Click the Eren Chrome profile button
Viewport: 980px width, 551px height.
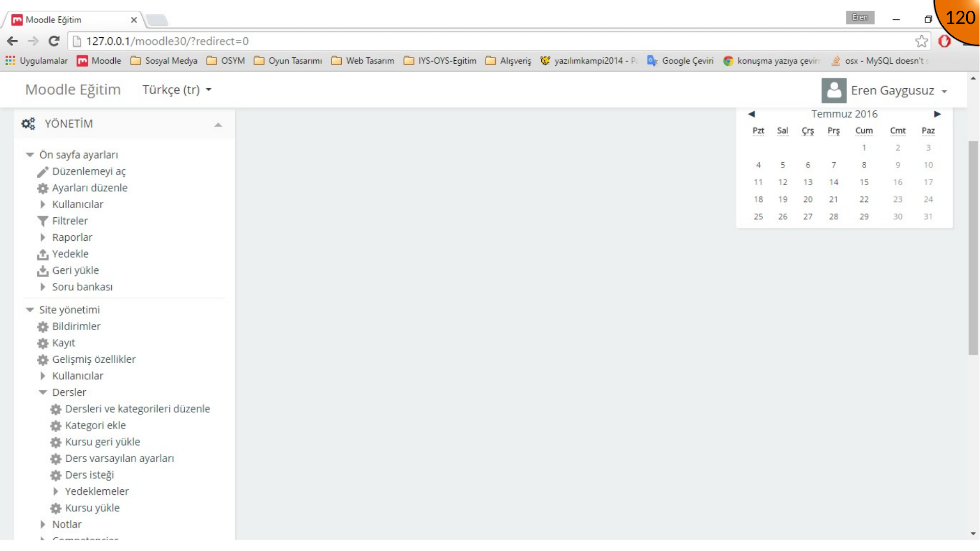860,17
